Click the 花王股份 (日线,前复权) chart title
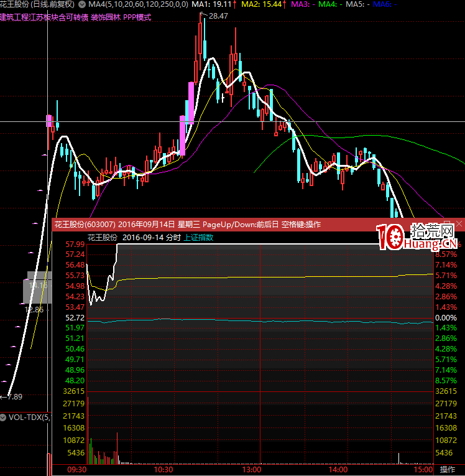This screenshot has height=476, width=465. click(x=37, y=4)
